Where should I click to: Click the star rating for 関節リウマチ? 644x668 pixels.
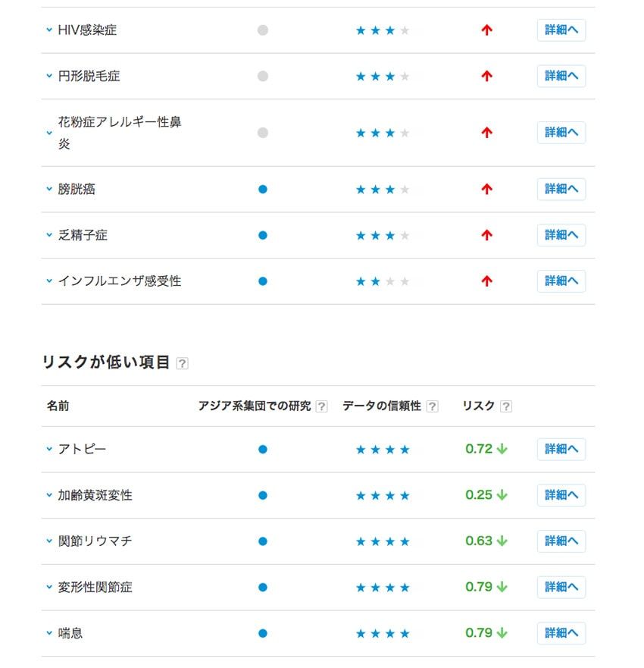(x=383, y=541)
